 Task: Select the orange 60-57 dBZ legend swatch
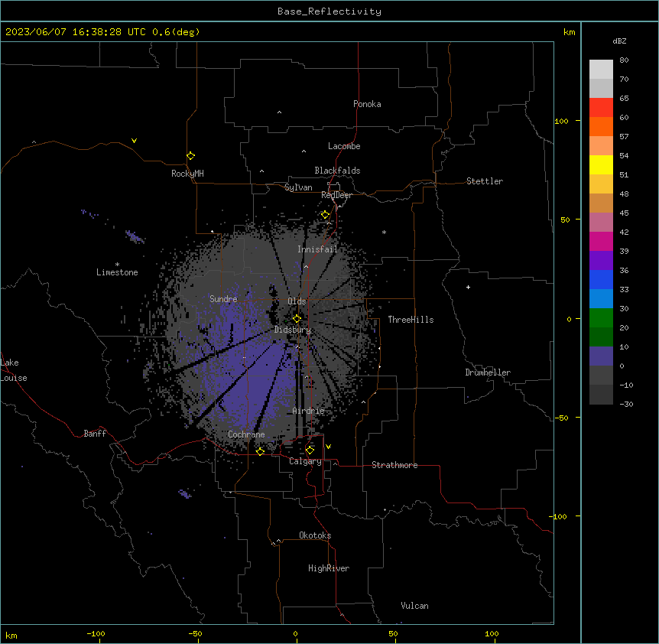[601, 126]
